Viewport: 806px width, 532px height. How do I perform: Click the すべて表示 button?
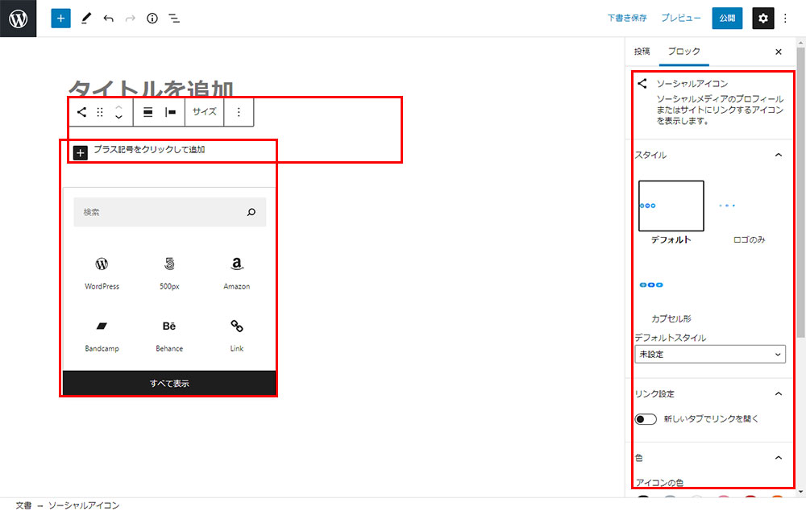coord(169,383)
